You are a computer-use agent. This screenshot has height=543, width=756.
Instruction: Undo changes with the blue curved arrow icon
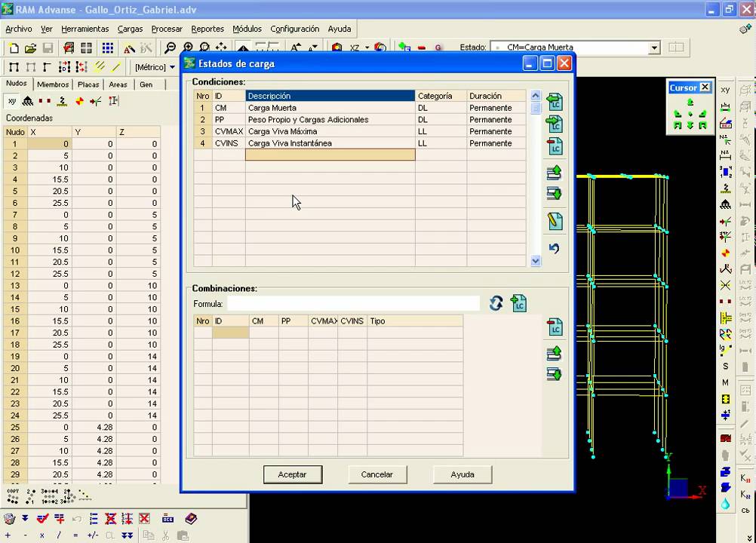[554, 248]
